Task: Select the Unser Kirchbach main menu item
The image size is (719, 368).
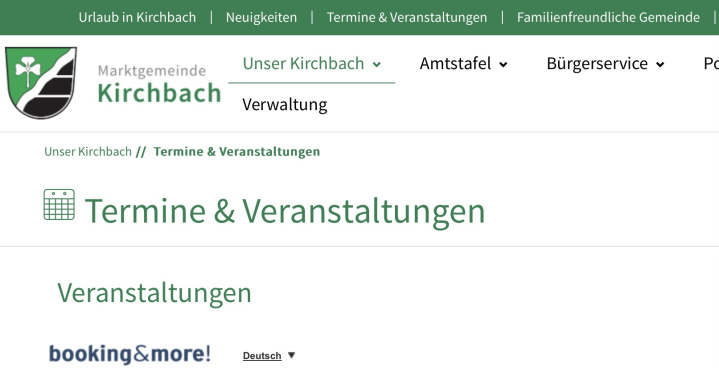Action: click(x=304, y=63)
